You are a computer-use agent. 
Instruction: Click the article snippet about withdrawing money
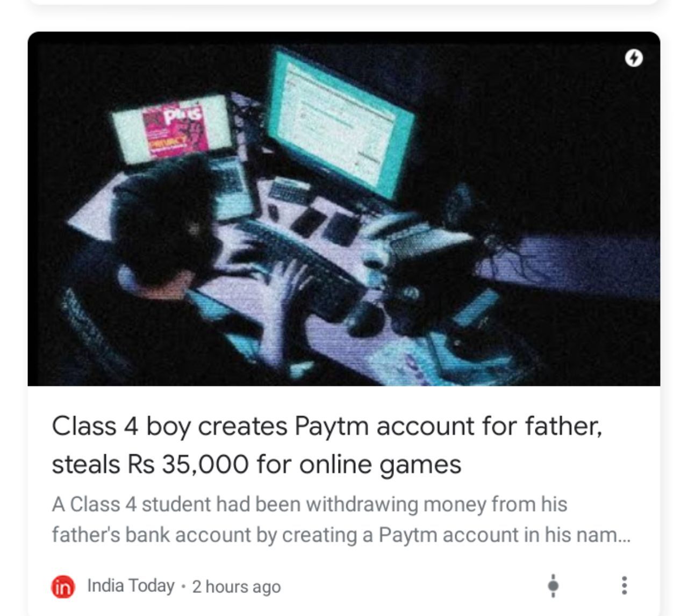[341, 519]
